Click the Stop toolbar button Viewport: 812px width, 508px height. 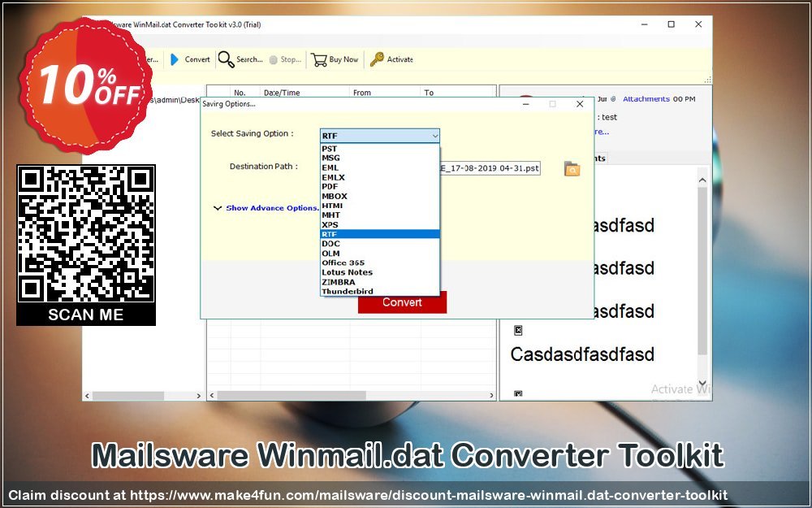(x=285, y=59)
